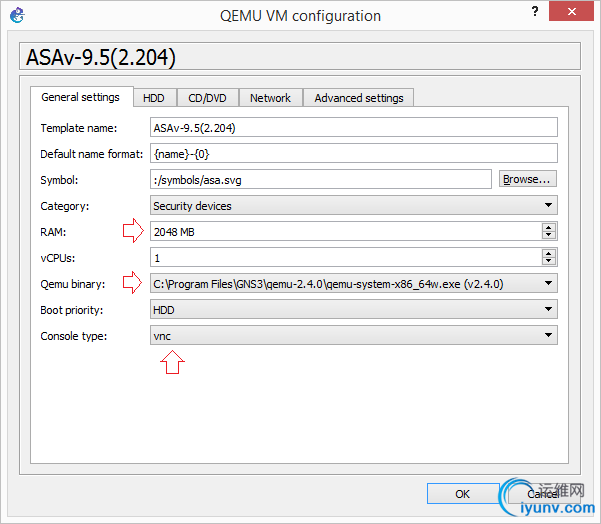The height and width of the screenshot is (524, 601).
Task: Switch to the Network tab
Action: point(270,98)
